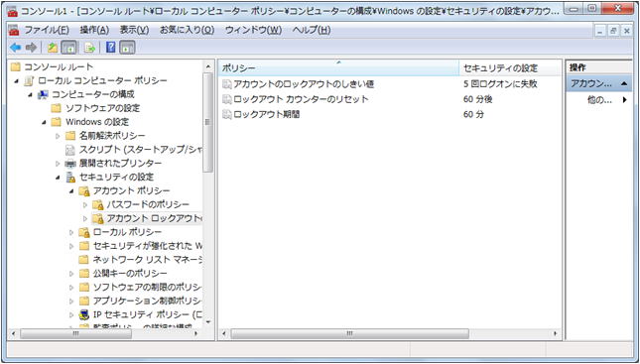Open the ヘルプ(H) menu
640x364 pixels.
tap(312, 30)
